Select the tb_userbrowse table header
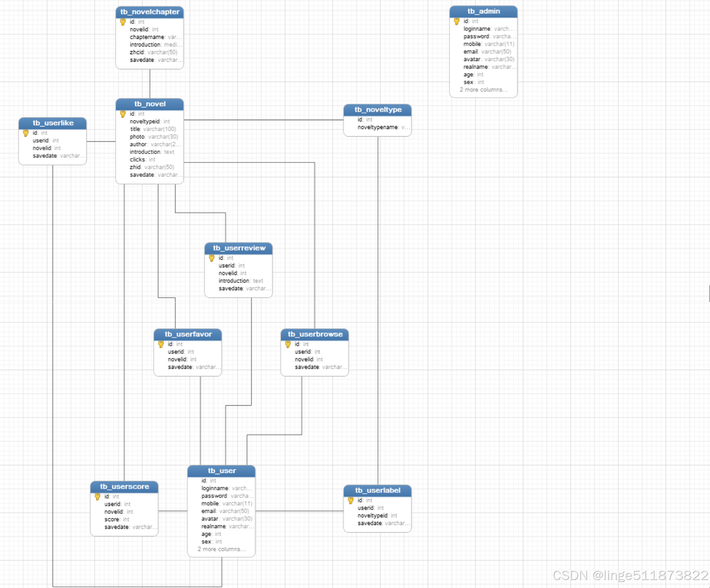Image resolution: width=710 pixels, height=588 pixels. [315, 334]
